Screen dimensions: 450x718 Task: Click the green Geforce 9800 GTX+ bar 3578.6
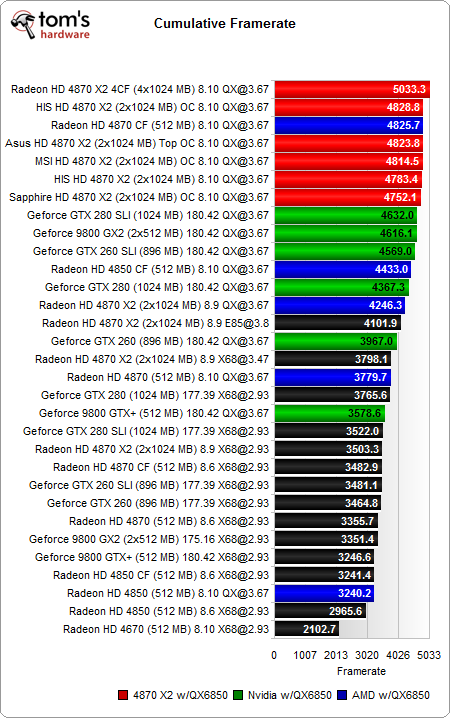pyautogui.click(x=330, y=413)
